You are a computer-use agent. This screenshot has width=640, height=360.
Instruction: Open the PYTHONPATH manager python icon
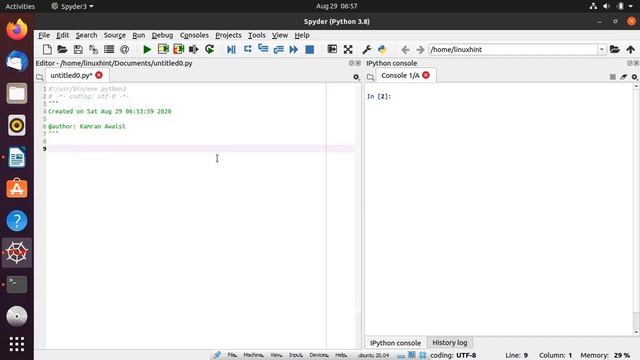coord(382,49)
